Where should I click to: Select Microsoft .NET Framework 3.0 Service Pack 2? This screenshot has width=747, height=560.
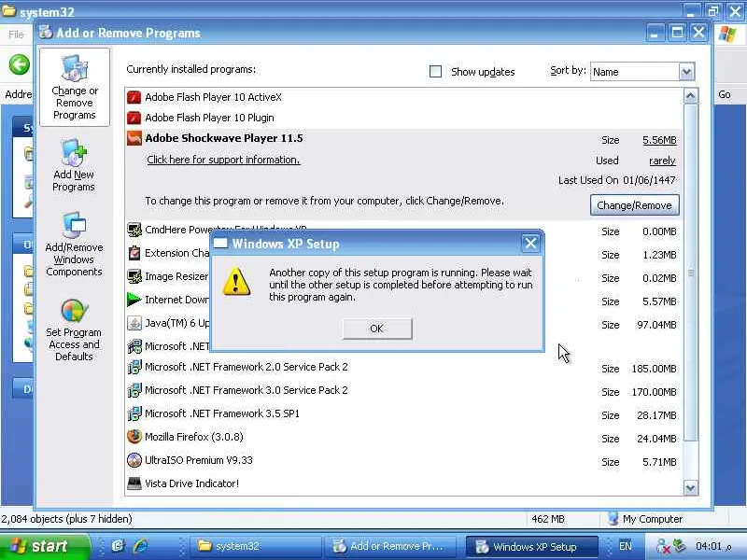pyautogui.click(x=404, y=390)
